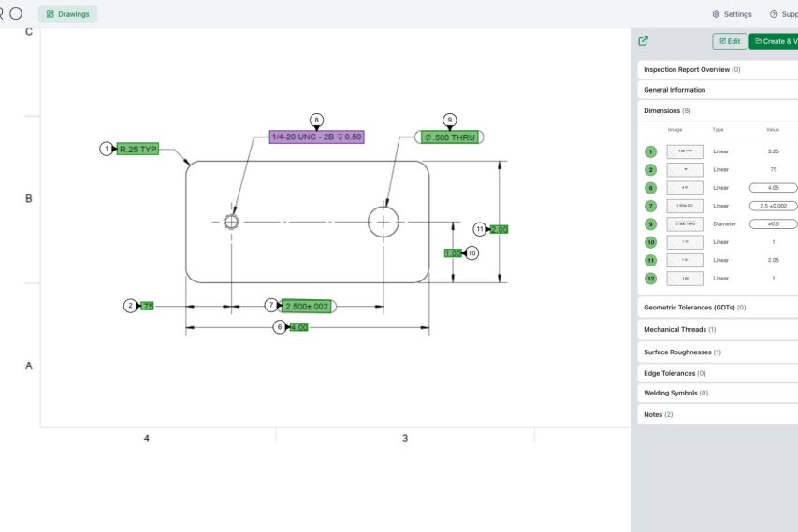The height and width of the screenshot is (532, 798).
Task: Select balloon 6 below the part
Action: pos(279,327)
